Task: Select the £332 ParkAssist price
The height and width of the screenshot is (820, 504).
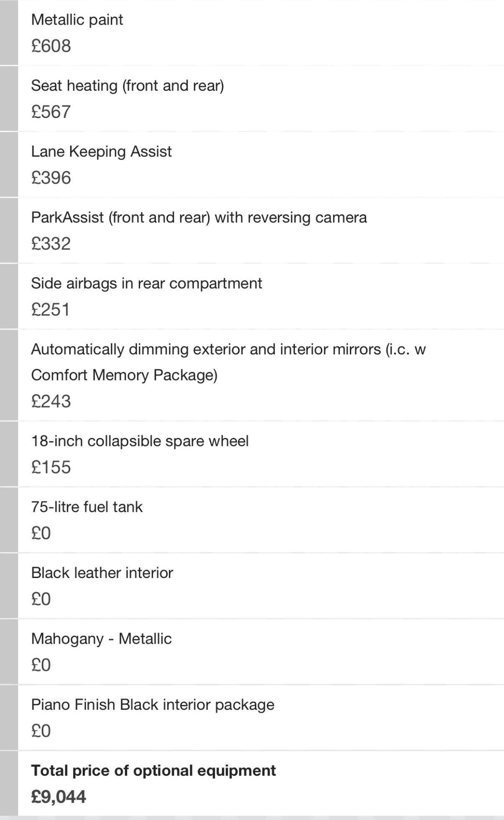Action: tap(51, 243)
